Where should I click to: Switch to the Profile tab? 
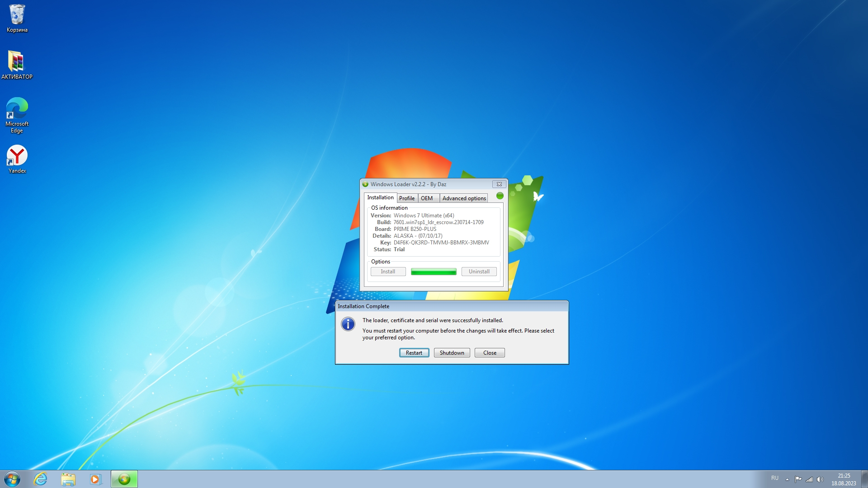tap(406, 198)
